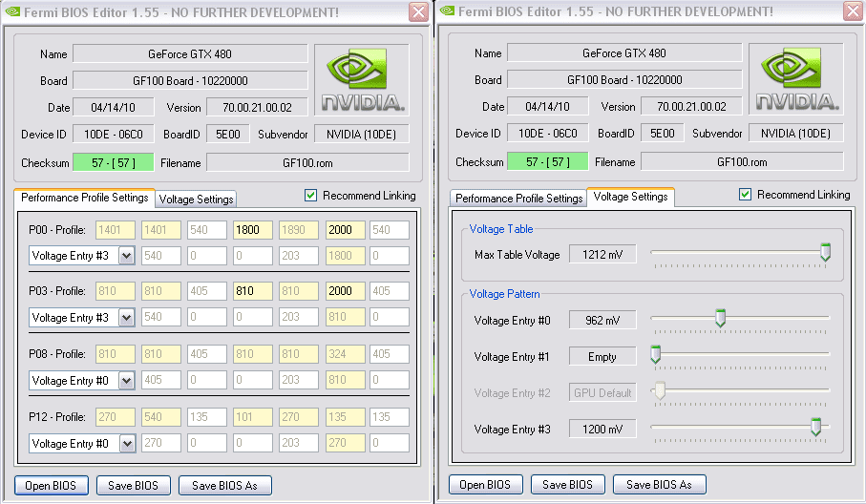Toggle Recommend Linking in left window
866x504 pixels.
(x=311, y=196)
